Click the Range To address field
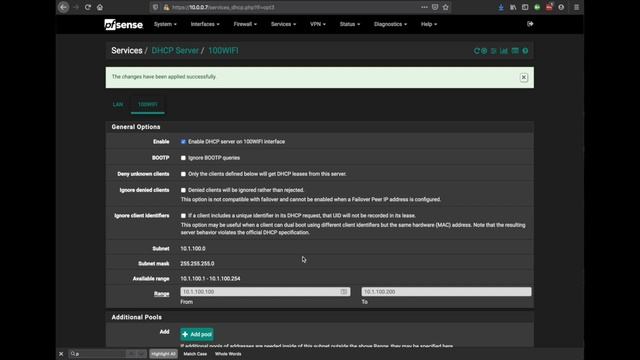 [x=446, y=292]
